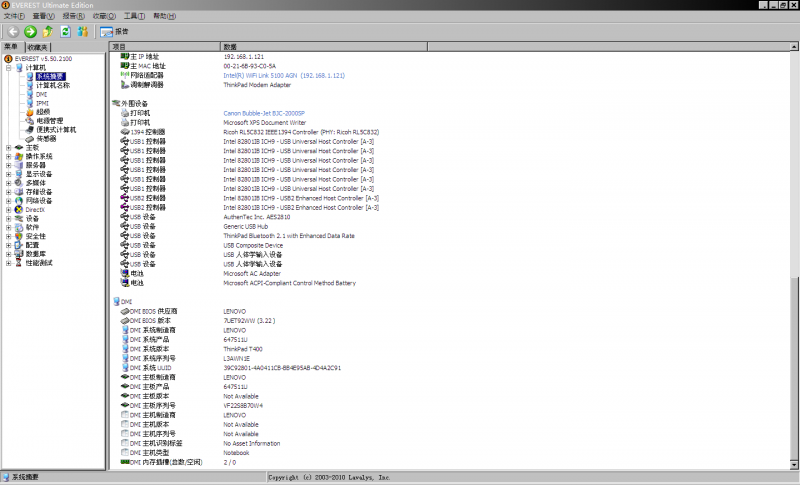Switch to the 菜单 tab

click(11, 46)
